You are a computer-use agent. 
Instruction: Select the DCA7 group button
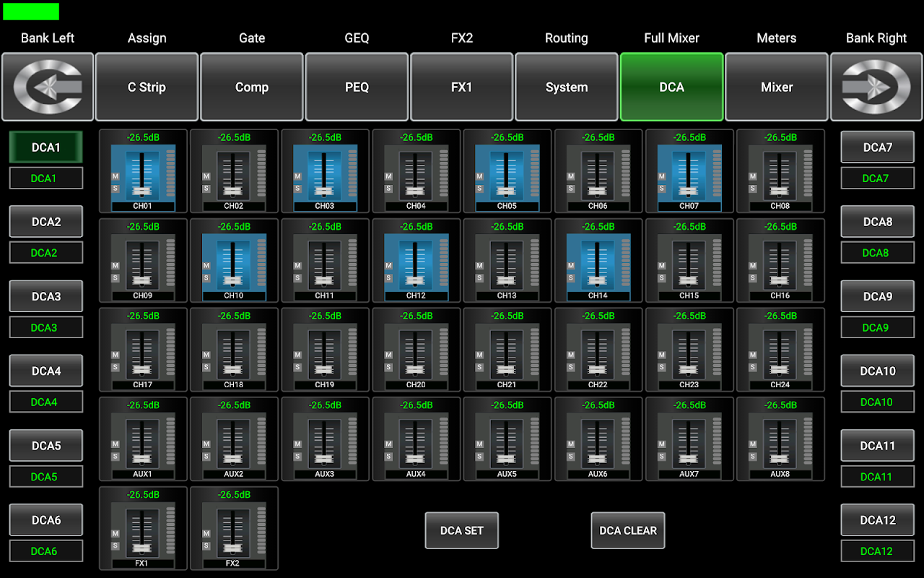[878, 147]
